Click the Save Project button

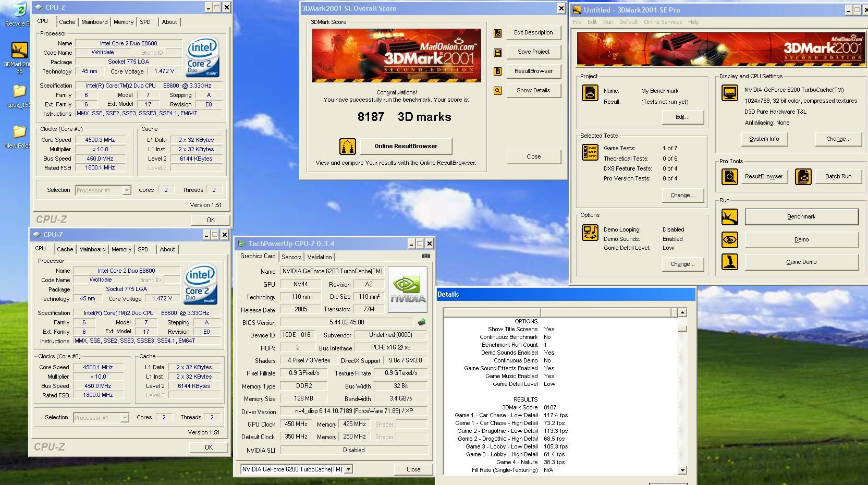pos(533,52)
